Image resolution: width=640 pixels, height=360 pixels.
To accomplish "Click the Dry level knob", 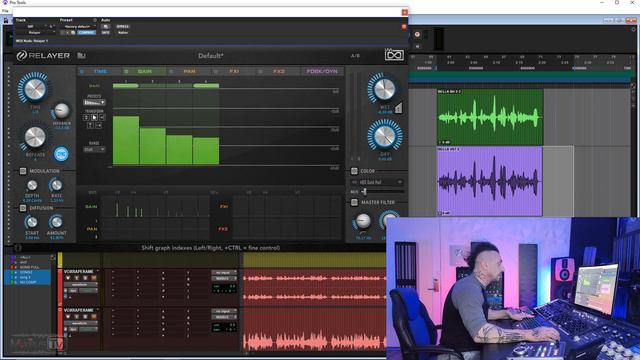I will coord(384,136).
